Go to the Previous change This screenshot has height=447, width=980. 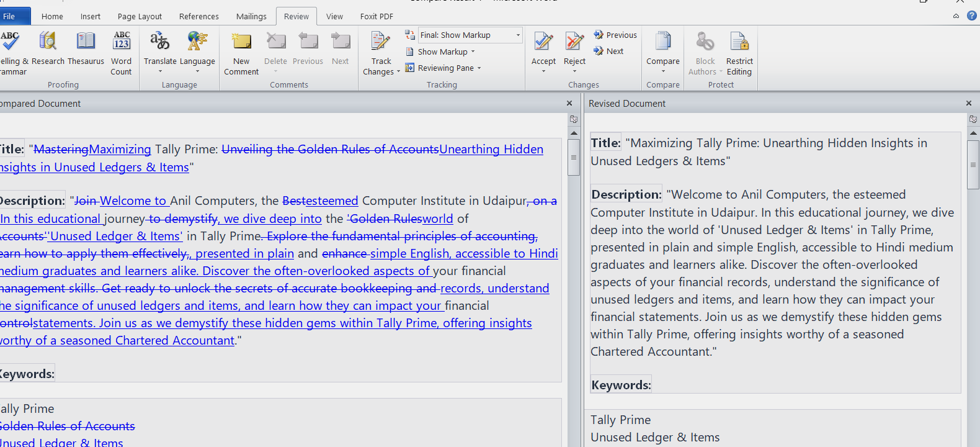pos(615,35)
